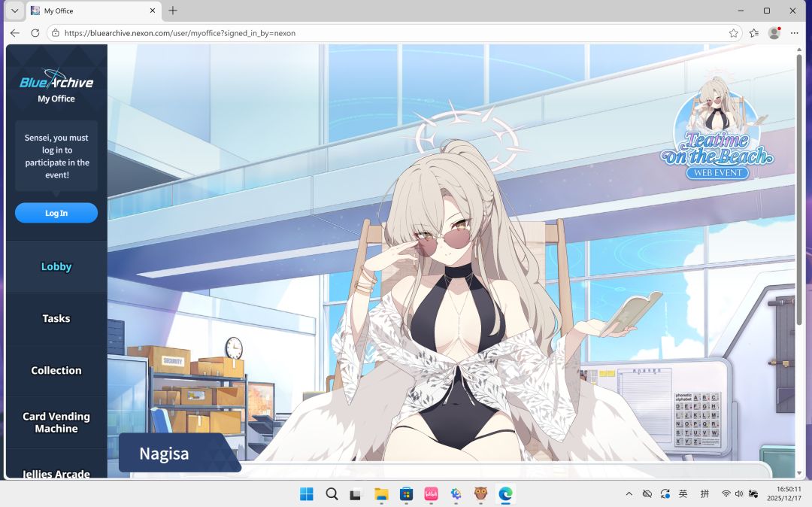Click the Log In button
The width and height of the screenshot is (812, 507).
[x=56, y=213]
